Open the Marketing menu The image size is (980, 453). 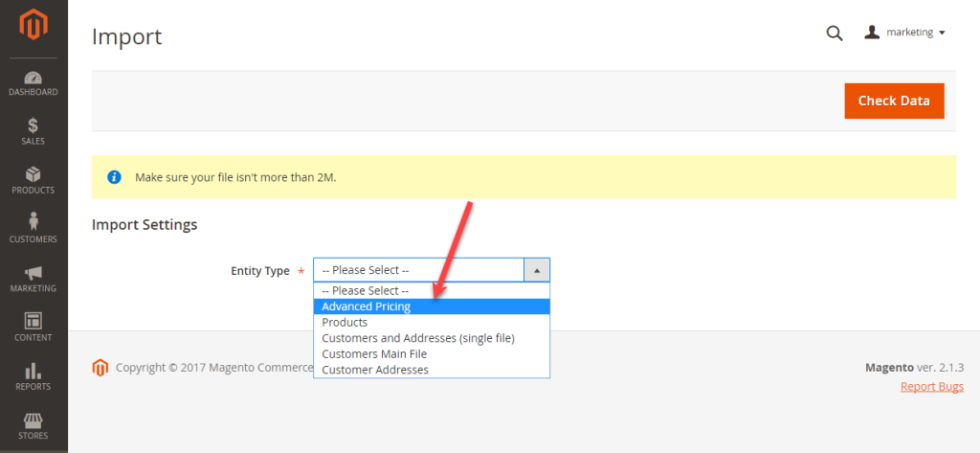[x=33, y=279]
